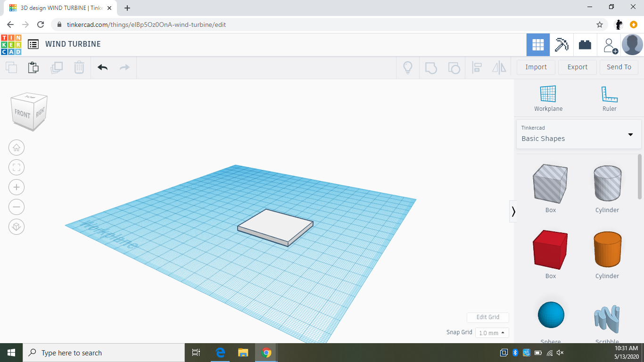Collapse the shapes side panel
This screenshot has height=362, width=644.
[x=513, y=211]
